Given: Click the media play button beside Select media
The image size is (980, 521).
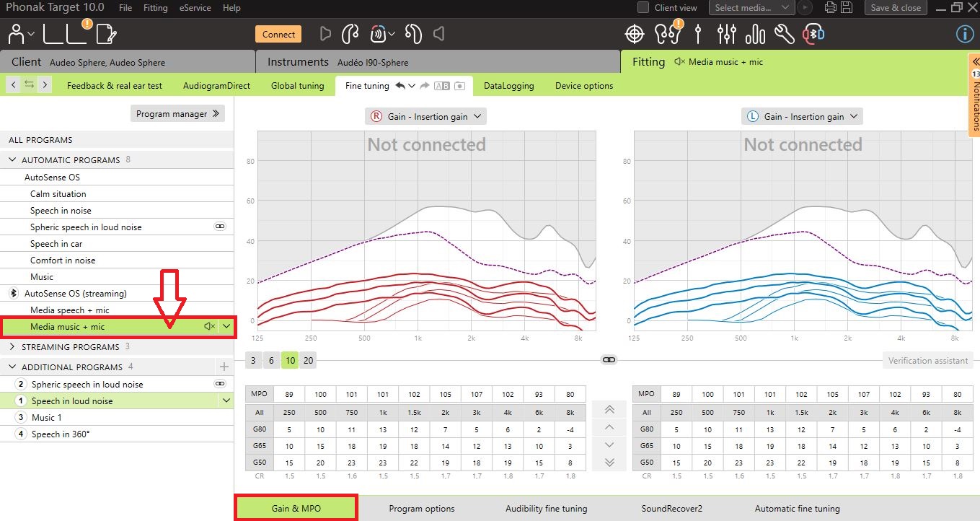Looking at the screenshot, I should click(805, 7).
